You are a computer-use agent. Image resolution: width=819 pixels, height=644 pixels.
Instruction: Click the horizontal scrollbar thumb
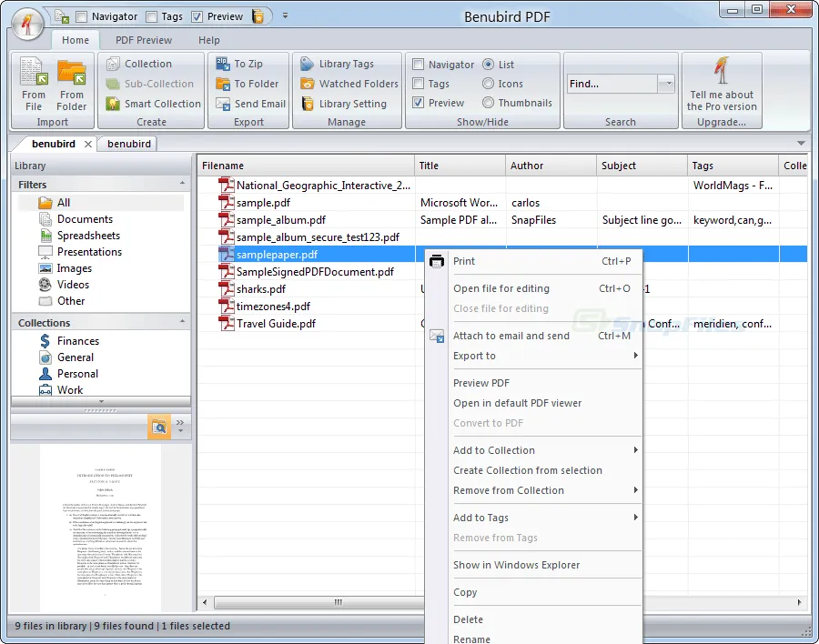click(319, 602)
